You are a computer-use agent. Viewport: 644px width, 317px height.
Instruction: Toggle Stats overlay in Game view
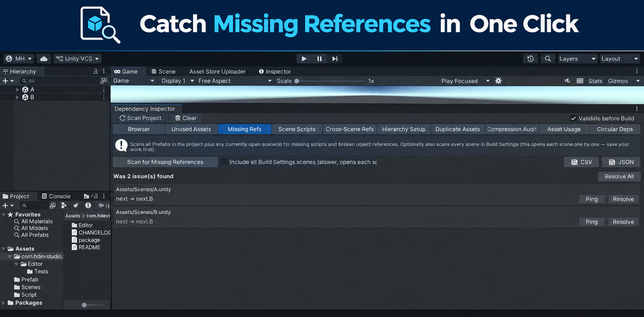tap(595, 81)
